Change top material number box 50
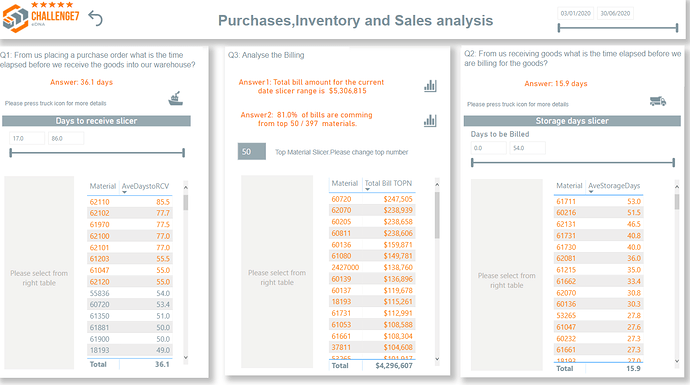 pyautogui.click(x=252, y=151)
